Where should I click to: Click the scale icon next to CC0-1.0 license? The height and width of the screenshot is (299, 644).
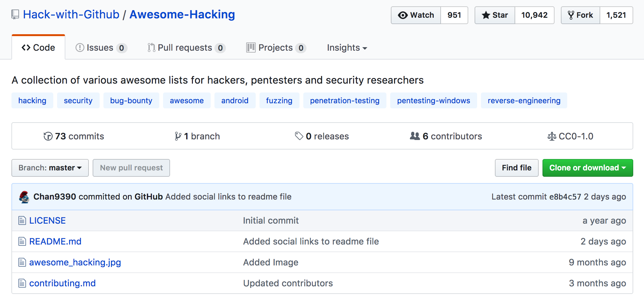click(x=552, y=136)
